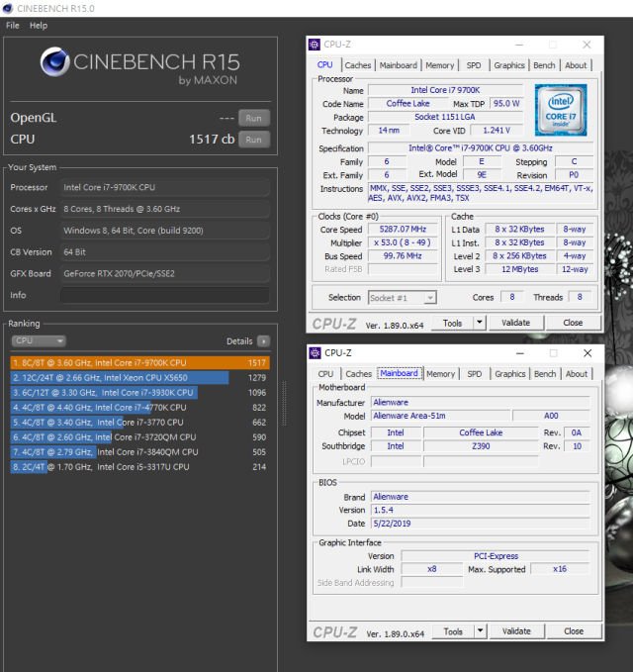The height and width of the screenshot is (672, 633).
Task: Run the CPU benchmark
Action: pos(254,140)
